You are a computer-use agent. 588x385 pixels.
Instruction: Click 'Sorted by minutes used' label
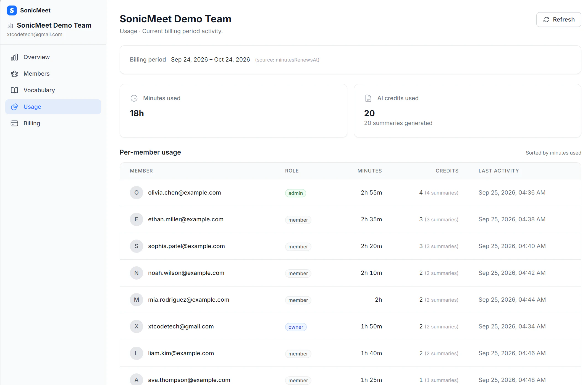coord(553,153)
